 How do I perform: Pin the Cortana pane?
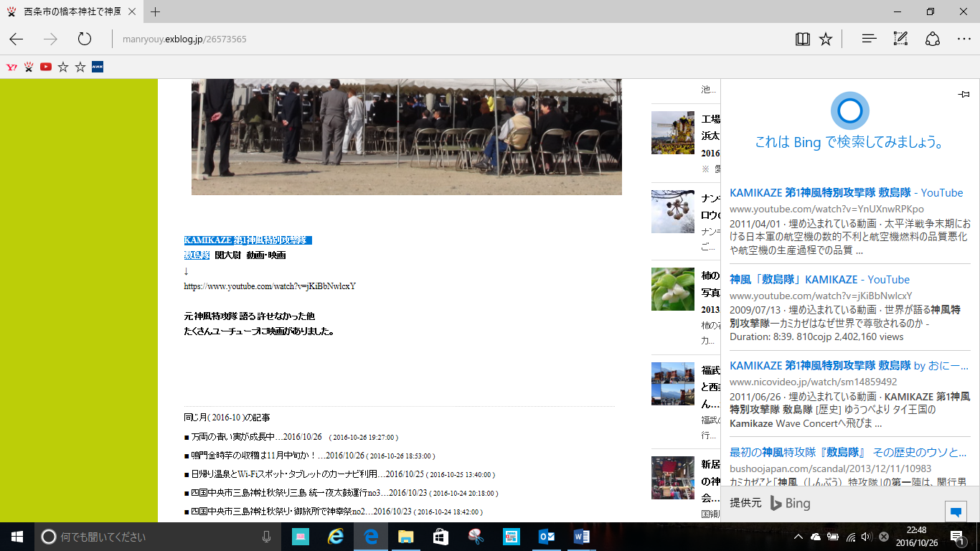coord(963,94)
